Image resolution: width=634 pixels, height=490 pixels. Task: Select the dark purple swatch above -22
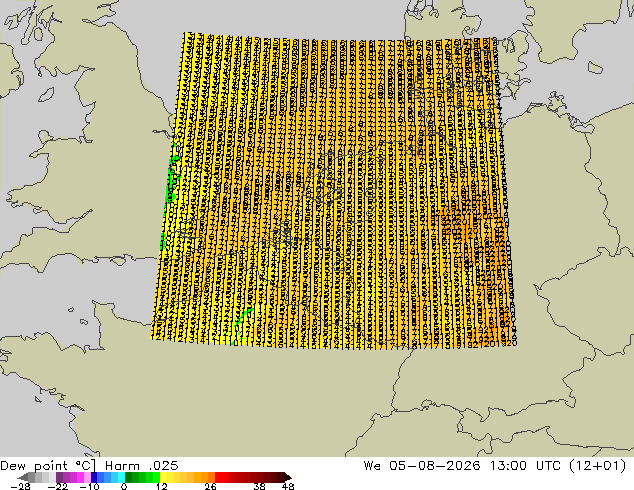tap(59, 477)
